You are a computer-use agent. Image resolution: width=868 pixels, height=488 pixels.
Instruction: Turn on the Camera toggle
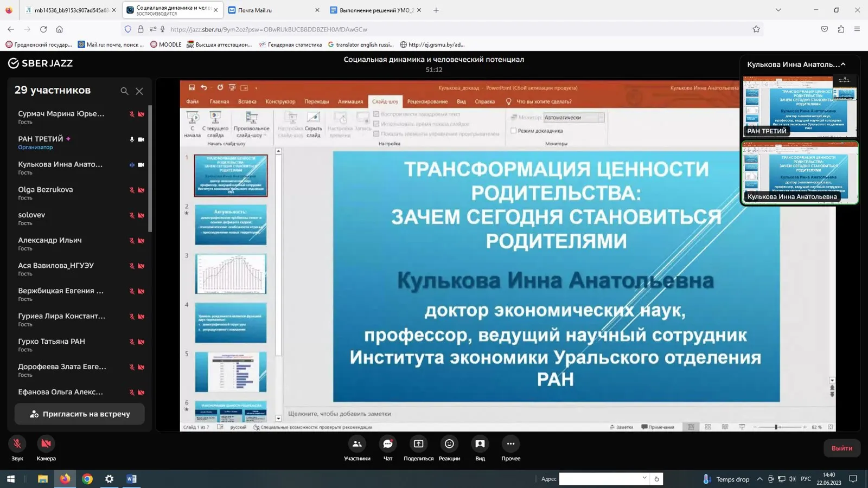pos(46,444)
